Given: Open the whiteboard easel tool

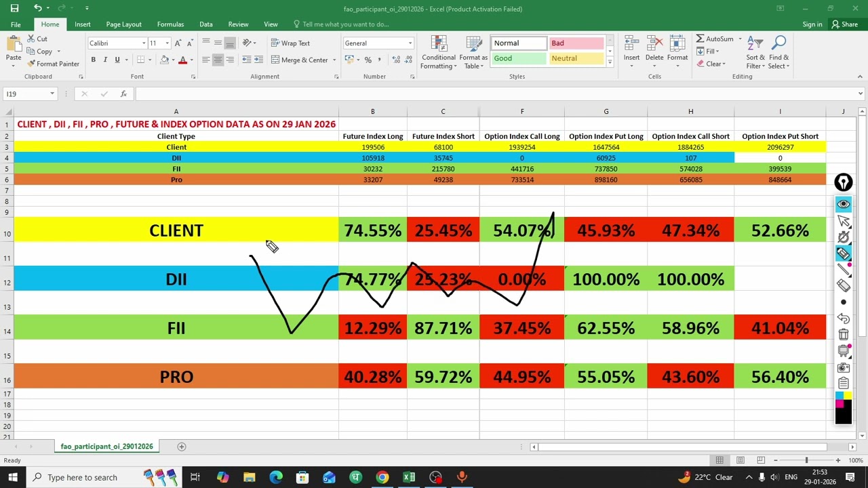Looking at the screenshot, I should point(844,350).
